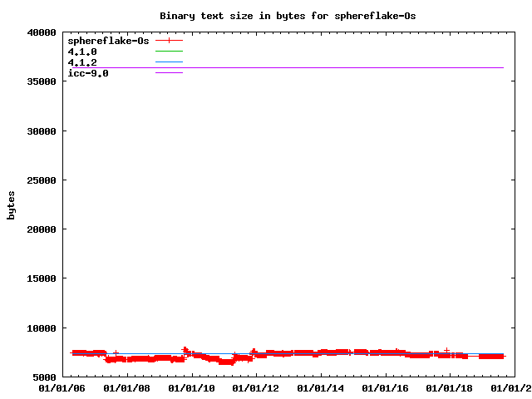
Task: Click the vertical 'bytes' y-axis label
Action: click(x=12, y=204)
